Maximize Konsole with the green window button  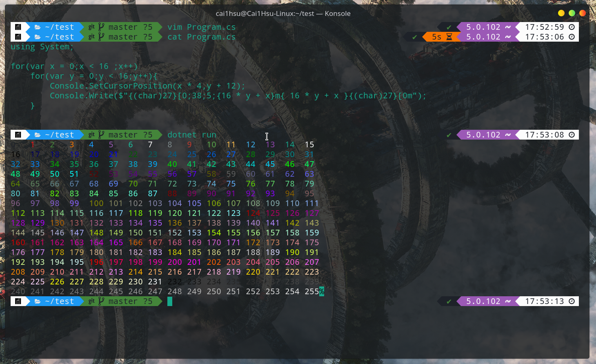click(x=572, y=13)
